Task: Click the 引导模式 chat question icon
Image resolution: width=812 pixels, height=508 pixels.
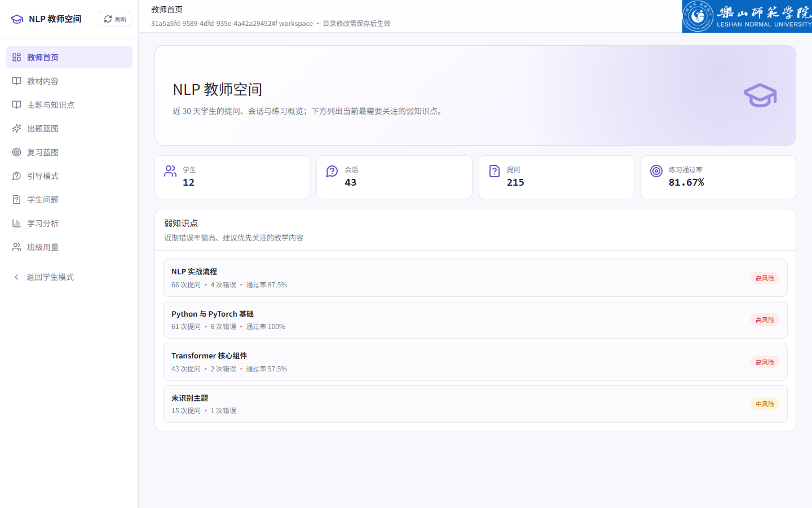Action: (17, 176)
